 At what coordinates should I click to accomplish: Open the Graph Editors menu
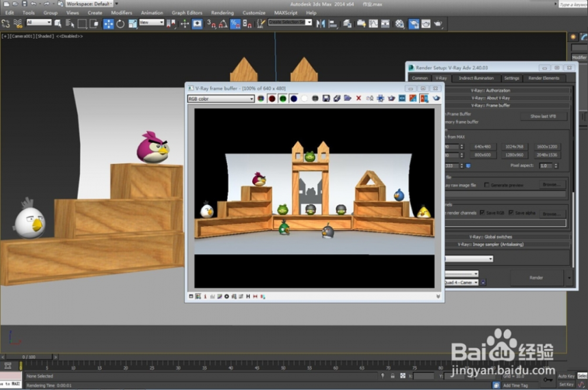click(187, 13)
